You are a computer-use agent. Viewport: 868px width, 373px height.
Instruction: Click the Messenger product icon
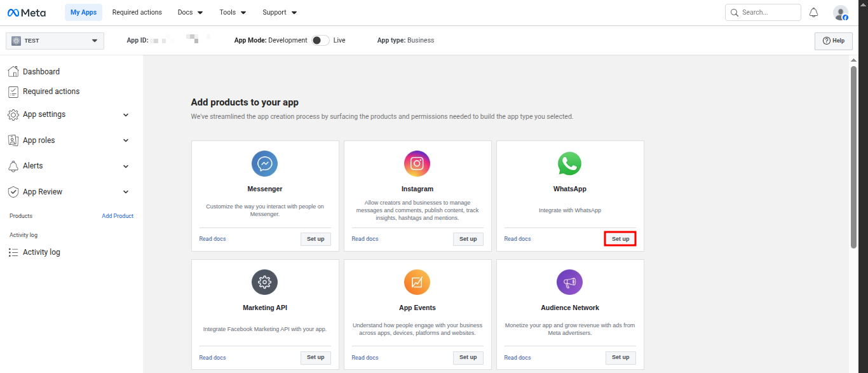(x=264, y=163)
